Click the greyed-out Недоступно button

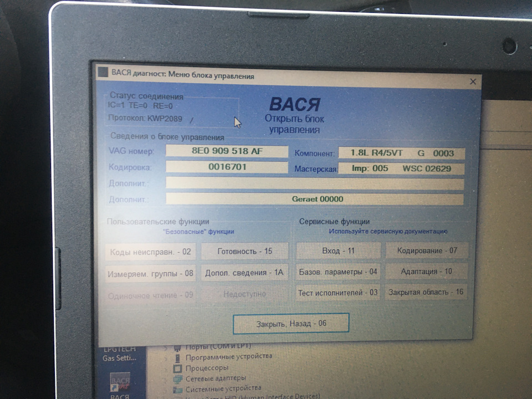244,294
